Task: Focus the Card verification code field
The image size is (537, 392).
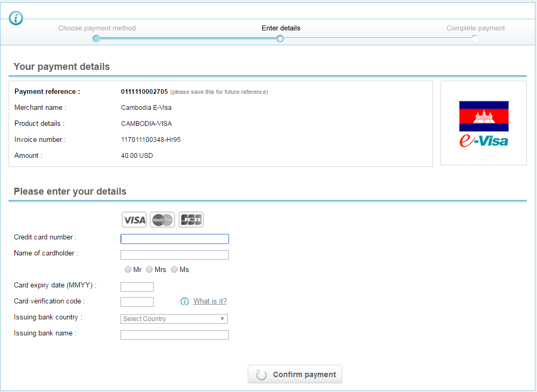Action: [x=137, y=302]
